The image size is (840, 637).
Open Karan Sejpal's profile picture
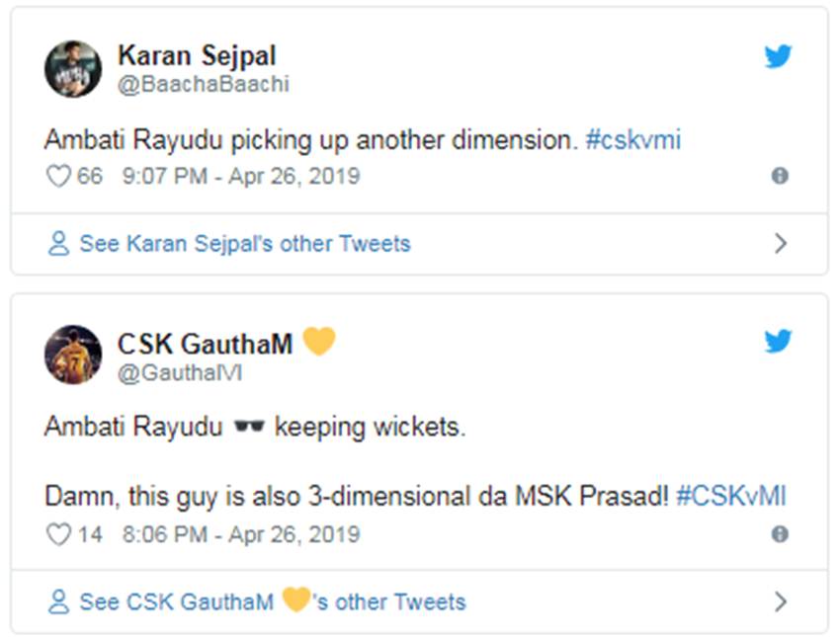(x=73, y=69)
